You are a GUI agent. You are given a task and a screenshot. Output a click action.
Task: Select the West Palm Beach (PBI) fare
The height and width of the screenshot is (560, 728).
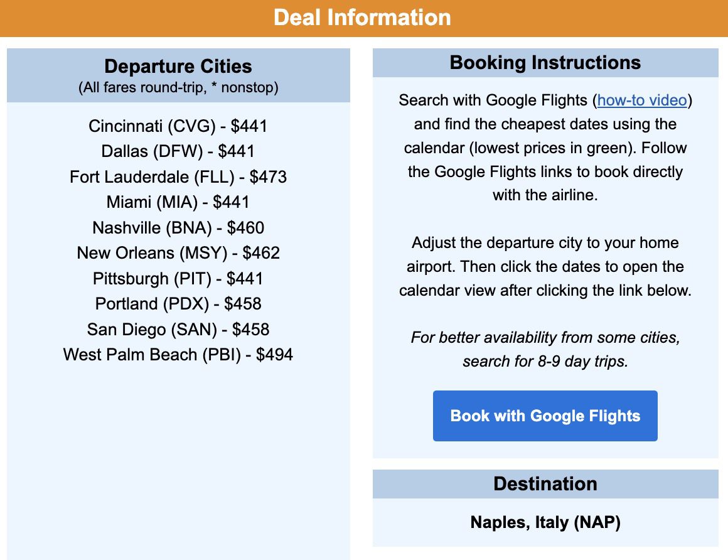click(178, 355)
